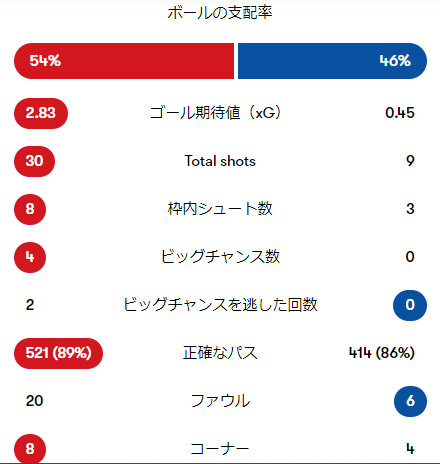Screen dimensions: 440x464
Task: Select the red 8 badge for 枠内シュート数
Action: pos(30,209)
